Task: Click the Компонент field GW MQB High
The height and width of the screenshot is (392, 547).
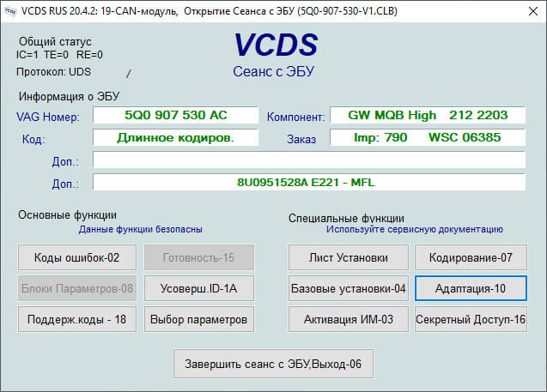Action: click(x=428, y=115)
